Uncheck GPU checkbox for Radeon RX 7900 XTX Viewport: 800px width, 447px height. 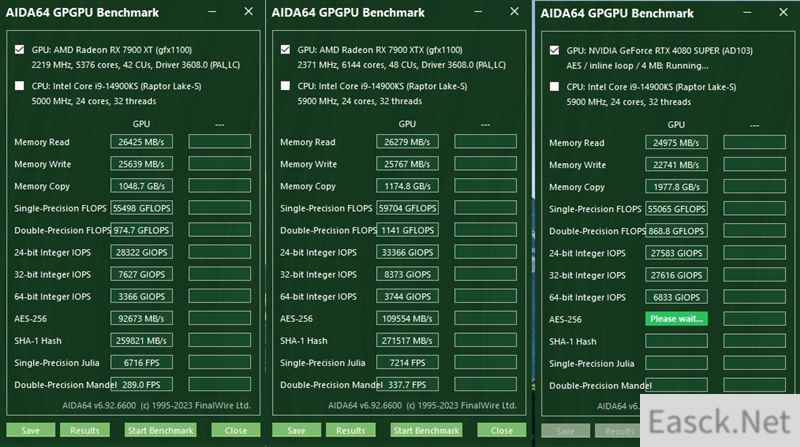(x=285, y=49)
